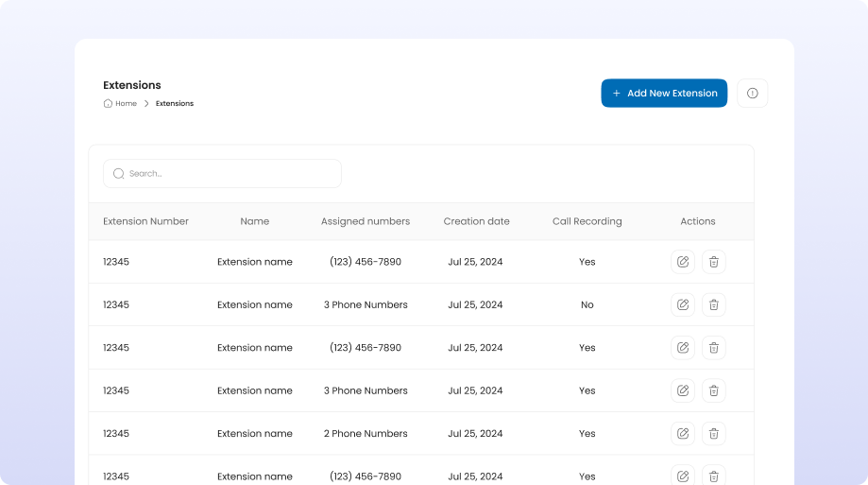Delete the third row extension
Image resolution: width=868 pixels, height=485 pixels.
tap(714, 348)
